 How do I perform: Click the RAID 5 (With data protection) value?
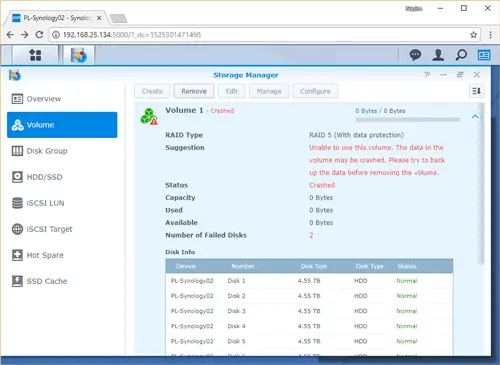point(356,135)
